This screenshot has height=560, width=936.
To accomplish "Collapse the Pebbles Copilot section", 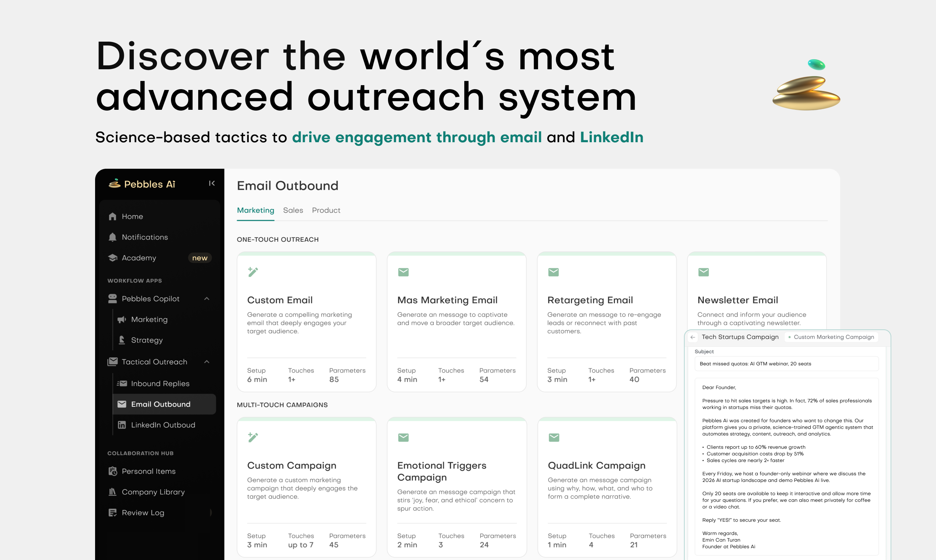I will click(207, 299).
